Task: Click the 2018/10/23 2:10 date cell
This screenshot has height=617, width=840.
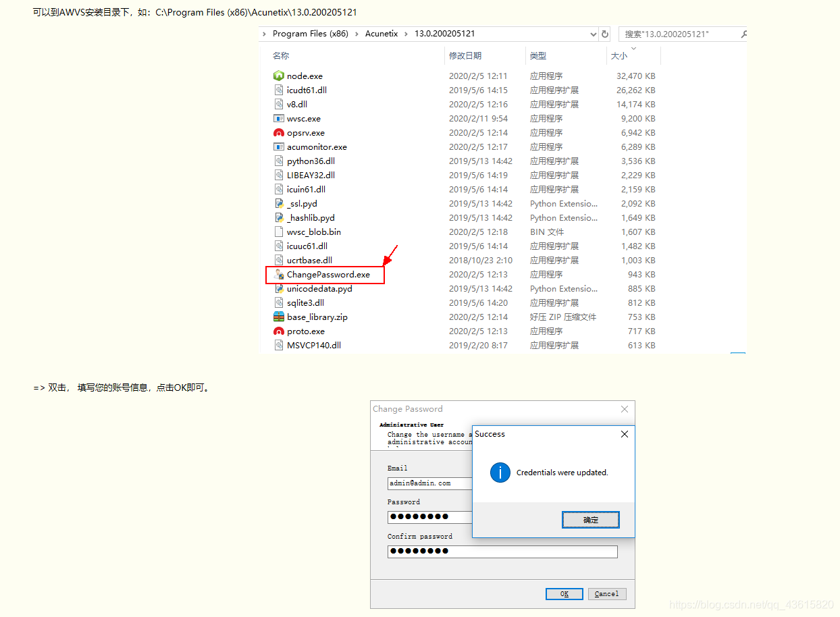Action: point(481,261)
